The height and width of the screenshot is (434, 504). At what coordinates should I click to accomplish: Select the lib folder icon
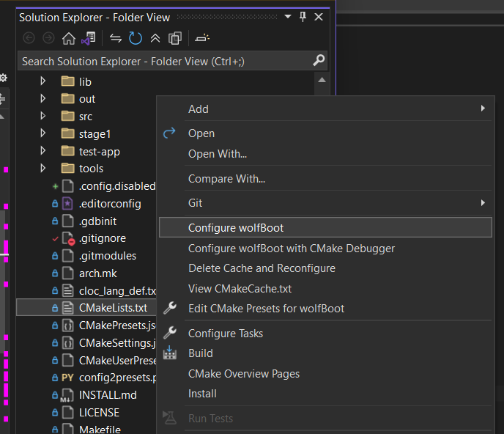click(68, 81)
